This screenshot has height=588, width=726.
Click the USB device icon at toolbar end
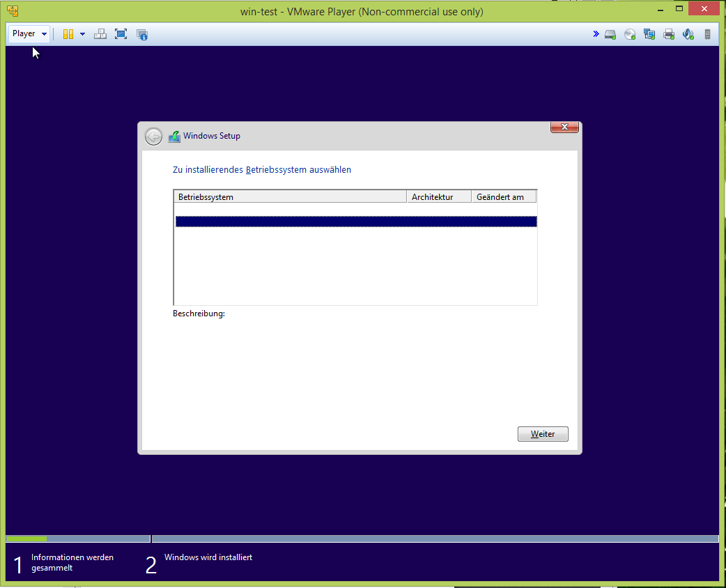click(707, 34)
